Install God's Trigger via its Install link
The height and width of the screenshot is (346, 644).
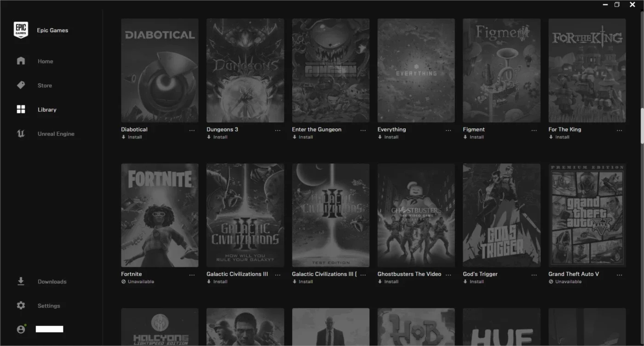click(477, 282)
